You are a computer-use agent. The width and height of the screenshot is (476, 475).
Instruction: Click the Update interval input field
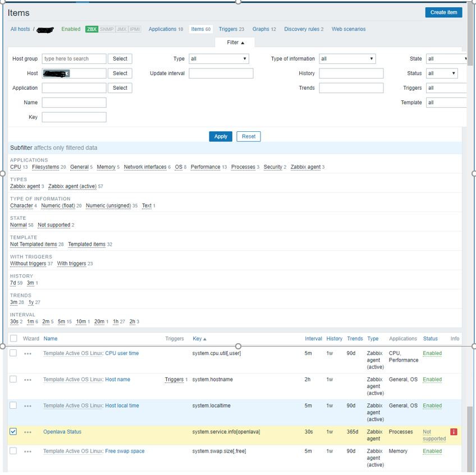click(x=221, y=73)
